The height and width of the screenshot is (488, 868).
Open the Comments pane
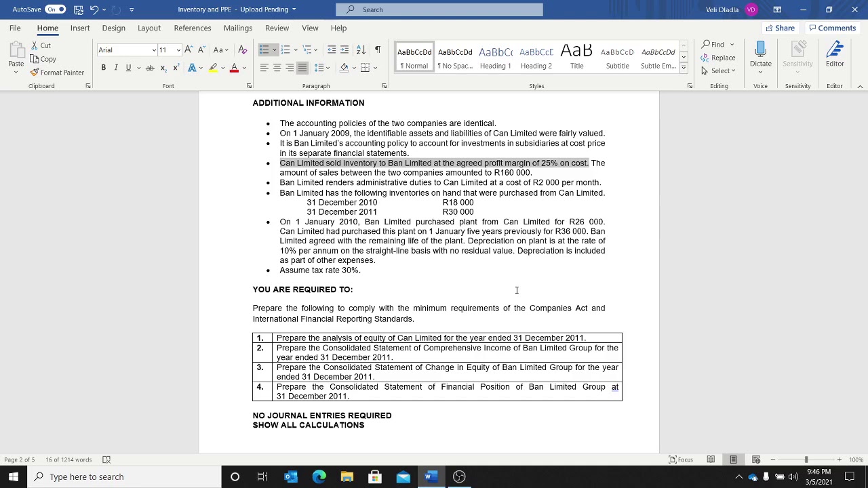pyautogui.click(x=832, y=28)
